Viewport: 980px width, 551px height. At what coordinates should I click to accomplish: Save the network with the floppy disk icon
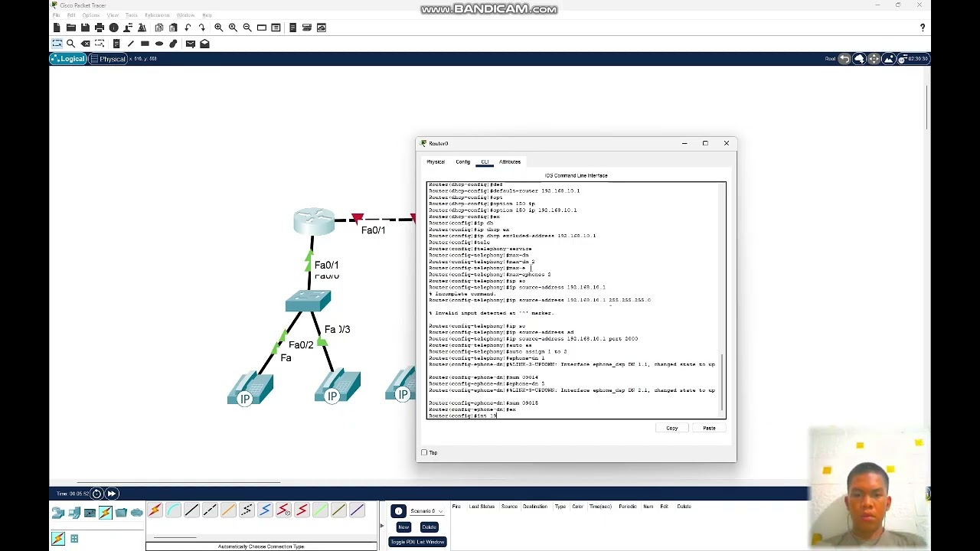[85, 28]
